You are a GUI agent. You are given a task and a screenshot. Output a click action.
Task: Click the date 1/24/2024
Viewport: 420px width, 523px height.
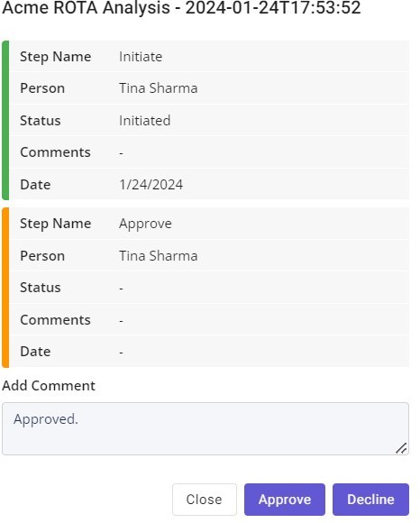(x=151, y=185)
